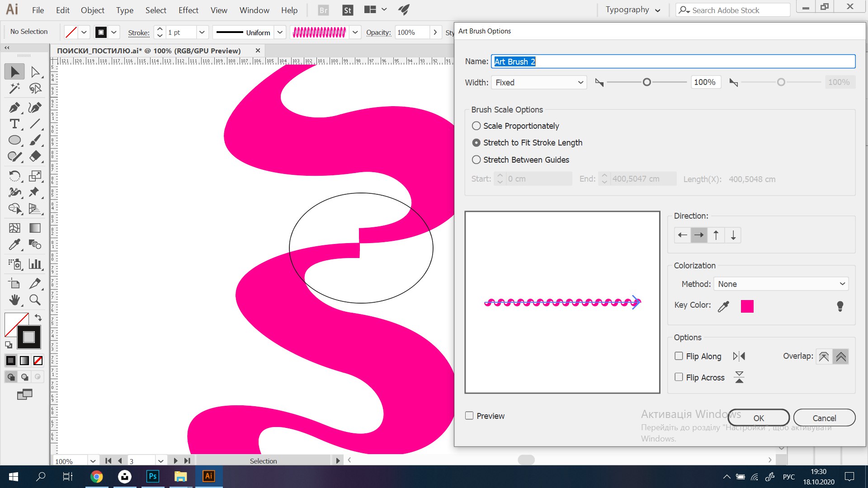Select the Type tool

14,124
